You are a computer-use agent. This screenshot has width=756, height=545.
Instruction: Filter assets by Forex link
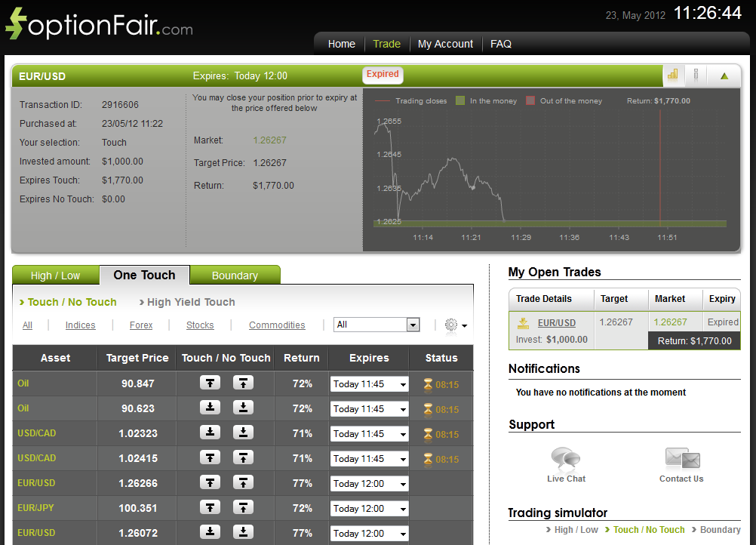(140, 325)
